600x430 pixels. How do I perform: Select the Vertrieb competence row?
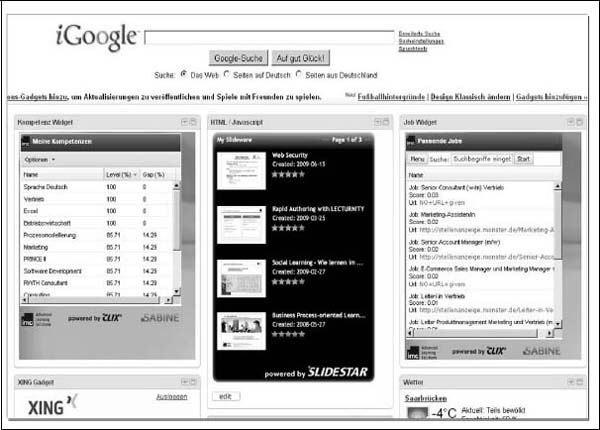(97, 199)
